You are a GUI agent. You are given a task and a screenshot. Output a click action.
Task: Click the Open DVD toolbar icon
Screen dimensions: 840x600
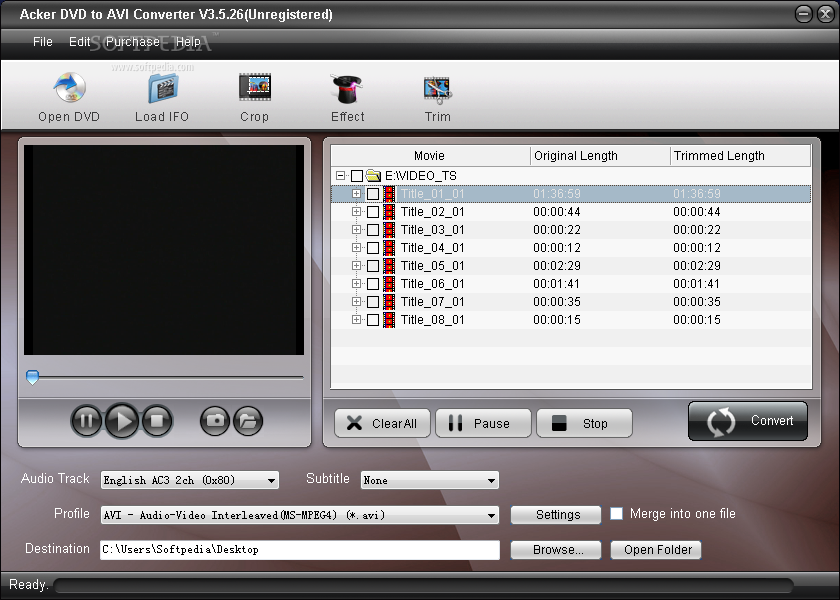[x=69, y=87]
